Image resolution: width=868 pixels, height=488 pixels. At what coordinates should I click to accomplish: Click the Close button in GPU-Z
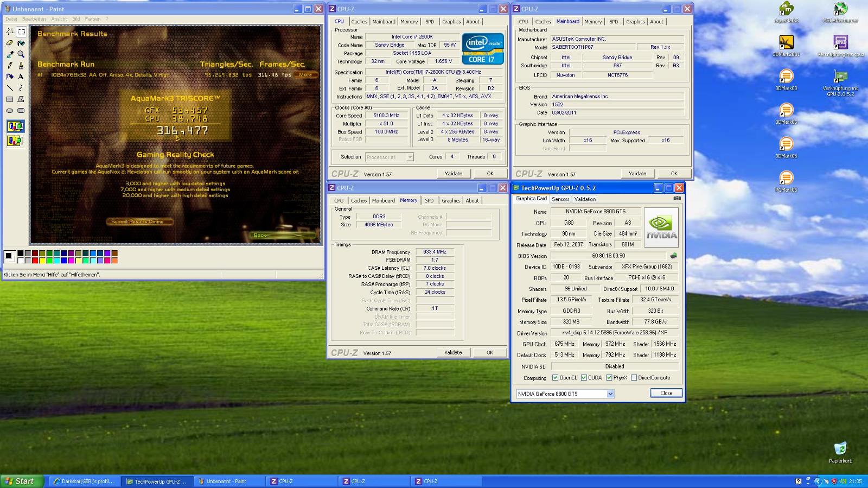click(666, 393)
